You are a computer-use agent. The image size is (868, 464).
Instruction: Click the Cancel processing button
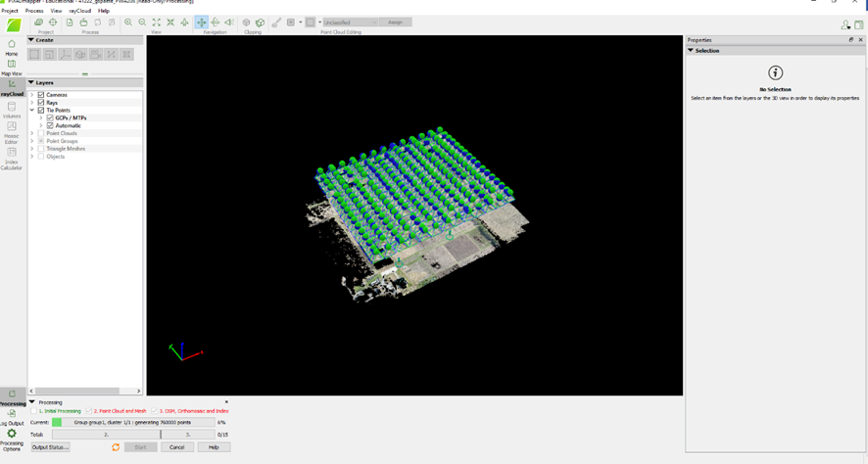[176, 446]
